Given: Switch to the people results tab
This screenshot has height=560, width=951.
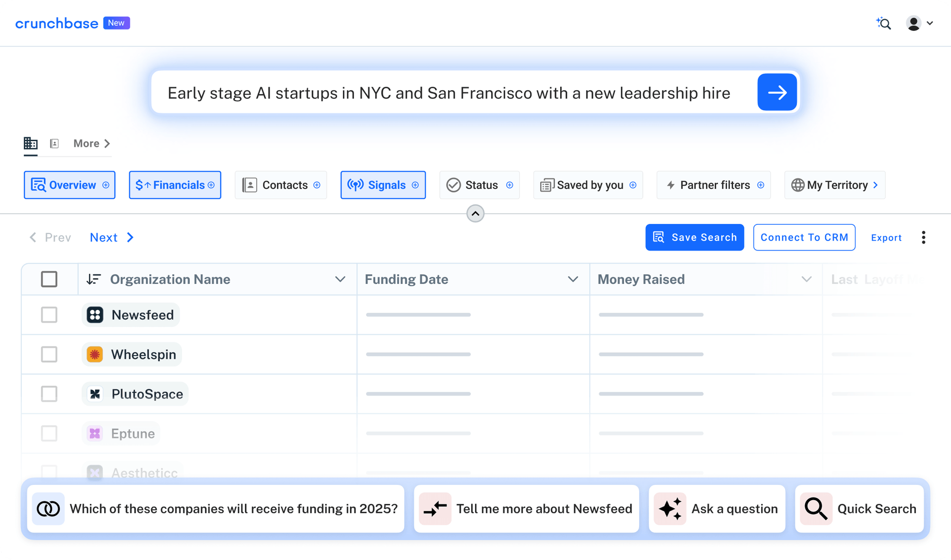Looking at the screenshot, I should pos(55,143).
